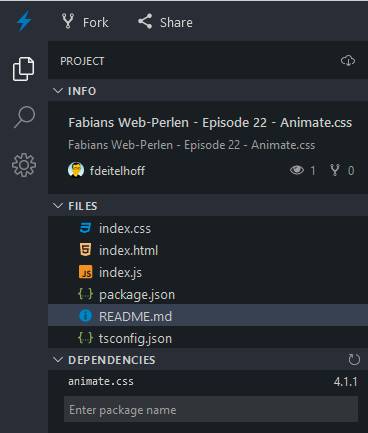
Task: Collapse the FILES section
Action: (58, 206)
